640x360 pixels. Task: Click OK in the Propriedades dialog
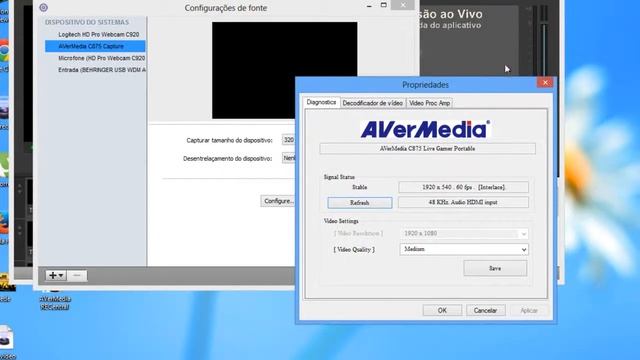pos(442,310)
